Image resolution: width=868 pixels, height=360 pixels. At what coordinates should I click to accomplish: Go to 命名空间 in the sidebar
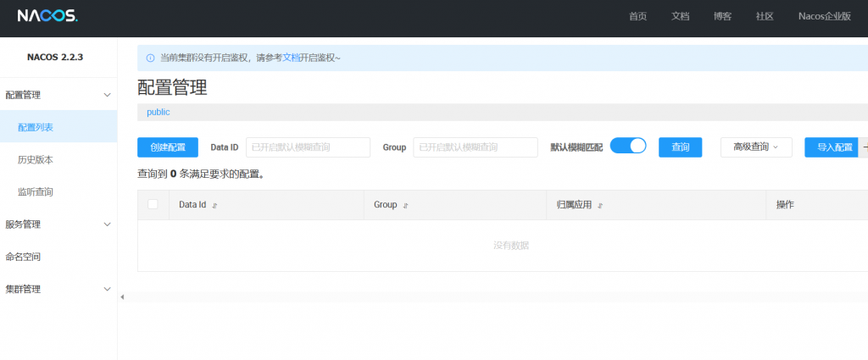click(x=24, y=257)
